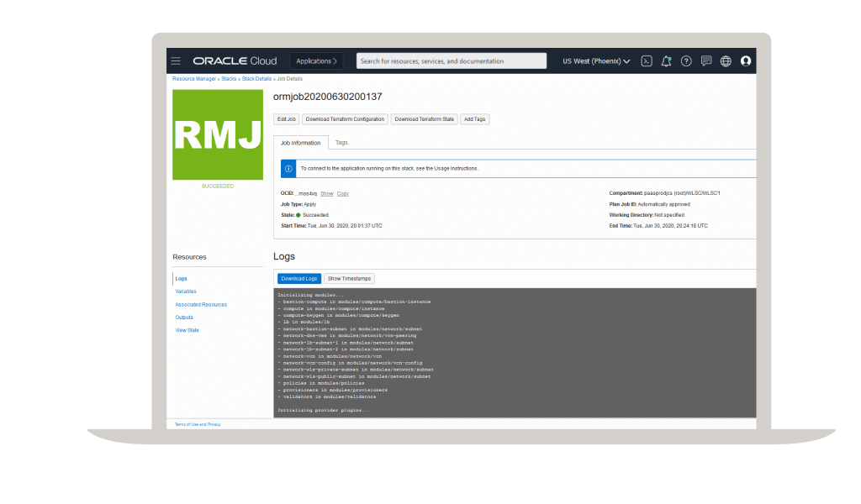861x504 pixels.
Task: Click the bastion-compute log line
Action: (x=354, y=302)
